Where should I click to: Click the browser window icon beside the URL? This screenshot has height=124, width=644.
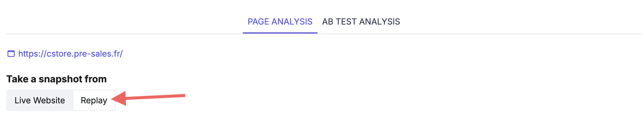11,54
